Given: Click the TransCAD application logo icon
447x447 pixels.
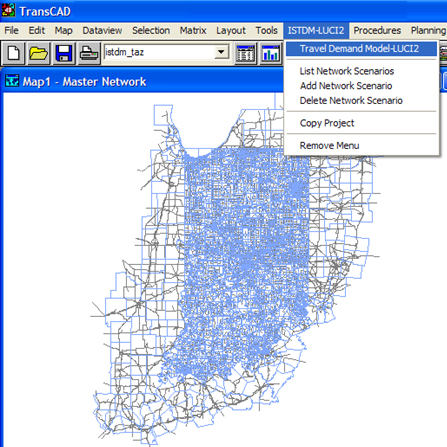Looking at the screenshot, I should pos(8,10).
